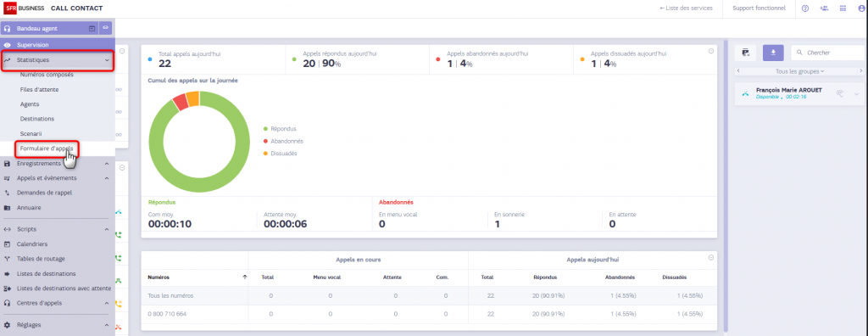This screenshot has height=336, width=868.
Task: Expand the Enregistrements section chevron
Action: point(107,164)
